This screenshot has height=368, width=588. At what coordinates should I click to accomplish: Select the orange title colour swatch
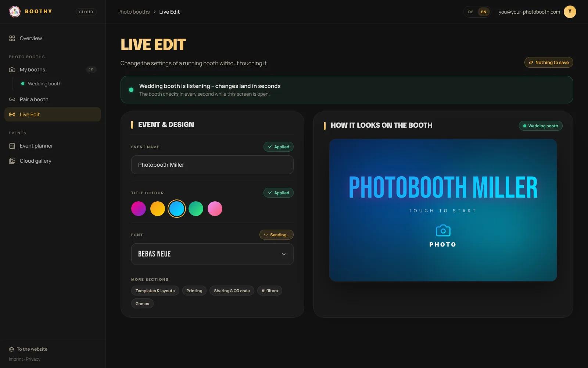pyautogui.click(x=158, y=209)
